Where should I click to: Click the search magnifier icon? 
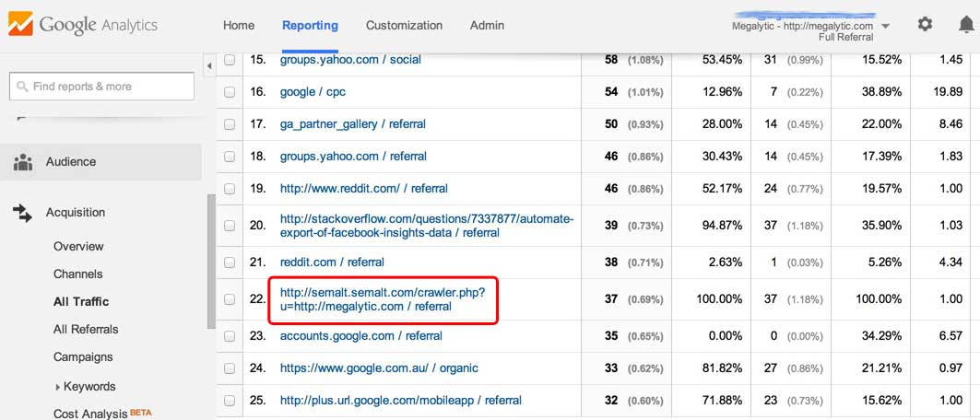coord(22,87)
